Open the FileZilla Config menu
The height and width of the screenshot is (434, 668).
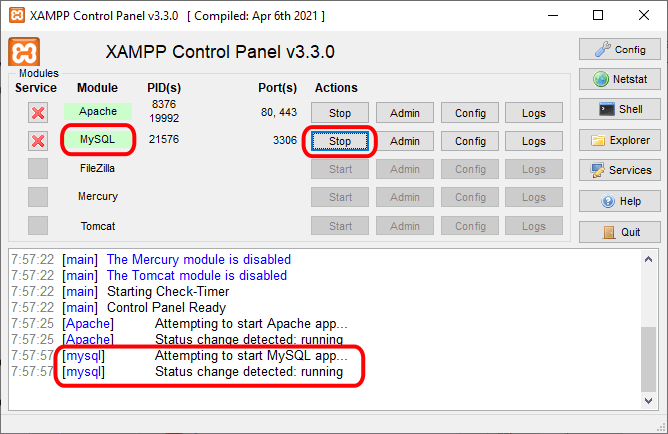pos(470,169)
